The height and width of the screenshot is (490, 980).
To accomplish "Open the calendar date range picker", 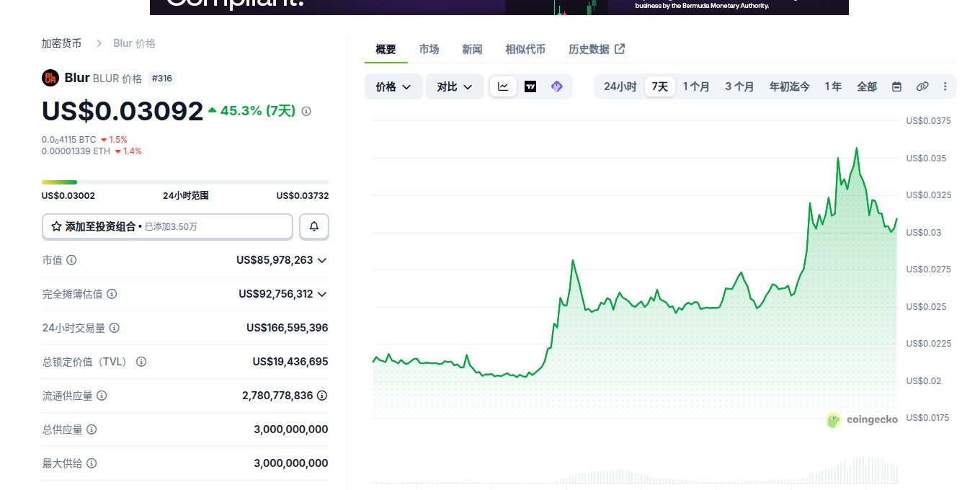I will tap(896, 86).
